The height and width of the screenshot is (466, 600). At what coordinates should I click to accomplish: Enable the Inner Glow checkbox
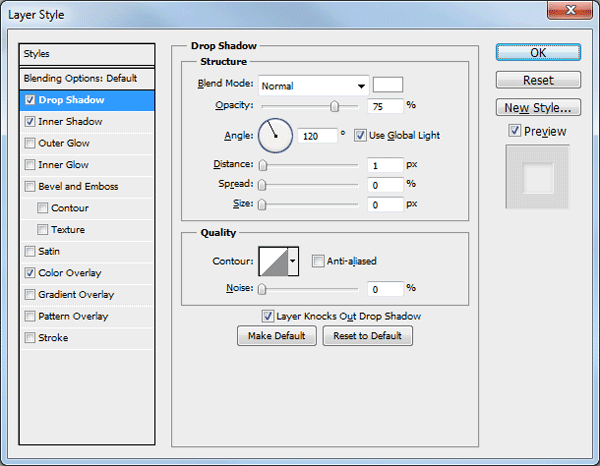click(x=30, y=165)
